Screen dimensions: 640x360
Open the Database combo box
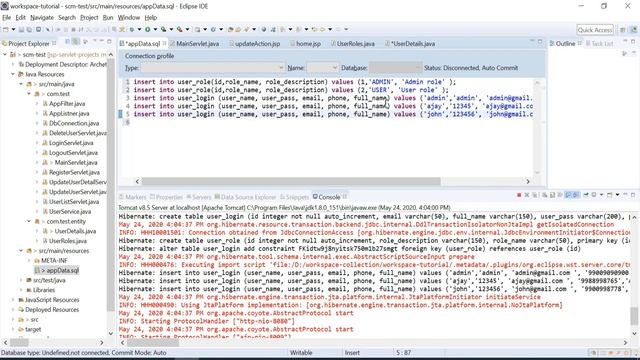[395, 68]
